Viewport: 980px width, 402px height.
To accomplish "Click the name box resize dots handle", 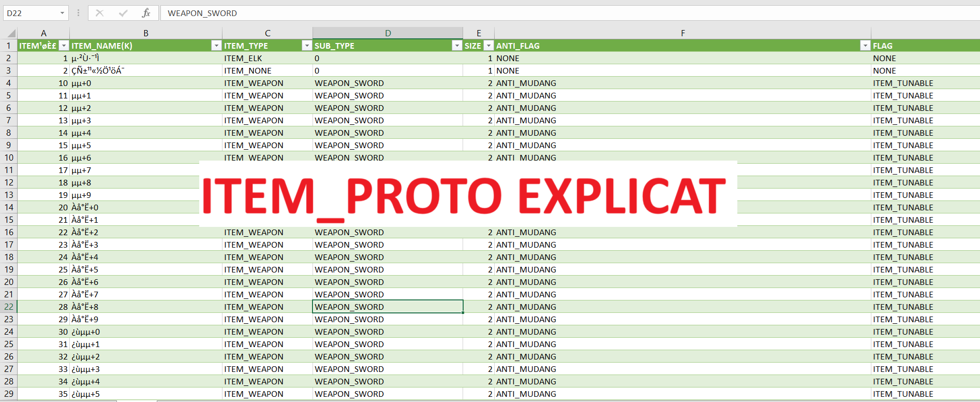I will [78, 13].
